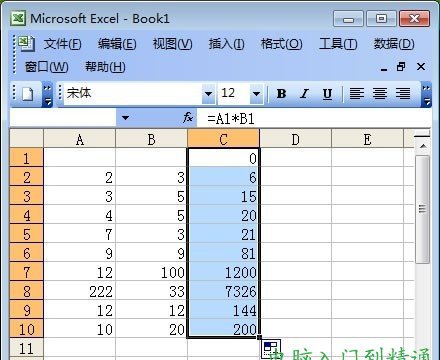
Task: Select column C header
Action: (223, 139)
